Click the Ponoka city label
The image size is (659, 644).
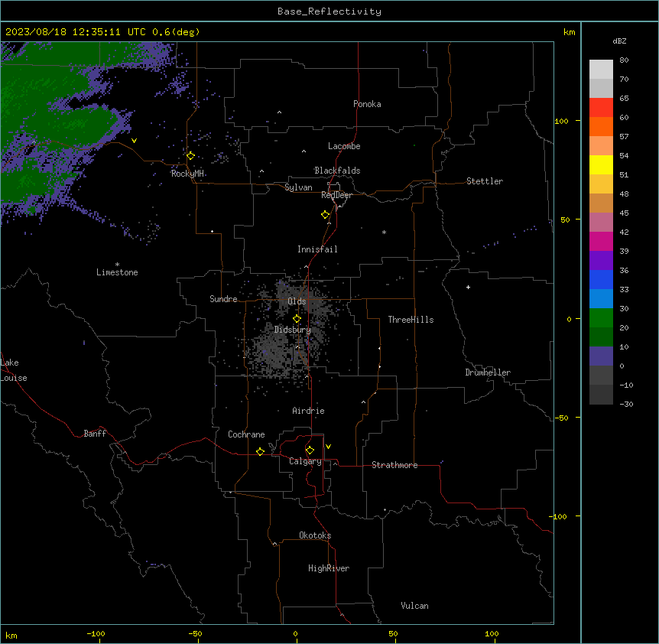tap(367, 104)
